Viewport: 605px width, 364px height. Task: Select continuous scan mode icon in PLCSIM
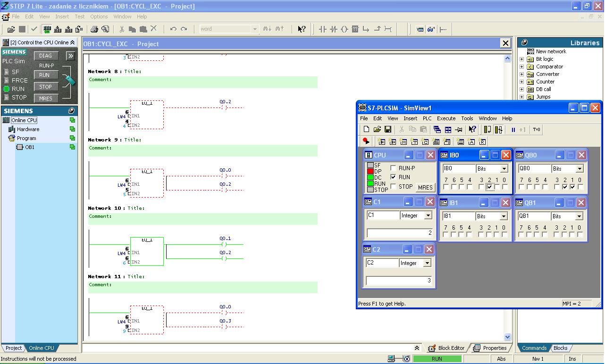click(498, 130)
